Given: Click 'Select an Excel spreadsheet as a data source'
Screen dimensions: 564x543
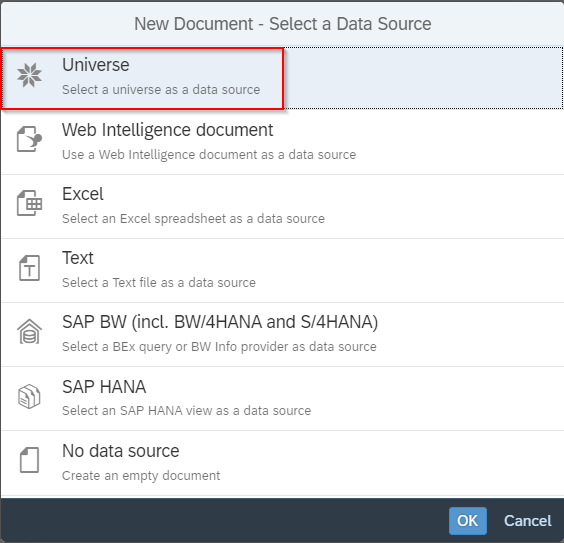Looking at the screenshot, I should pos(194,219).
